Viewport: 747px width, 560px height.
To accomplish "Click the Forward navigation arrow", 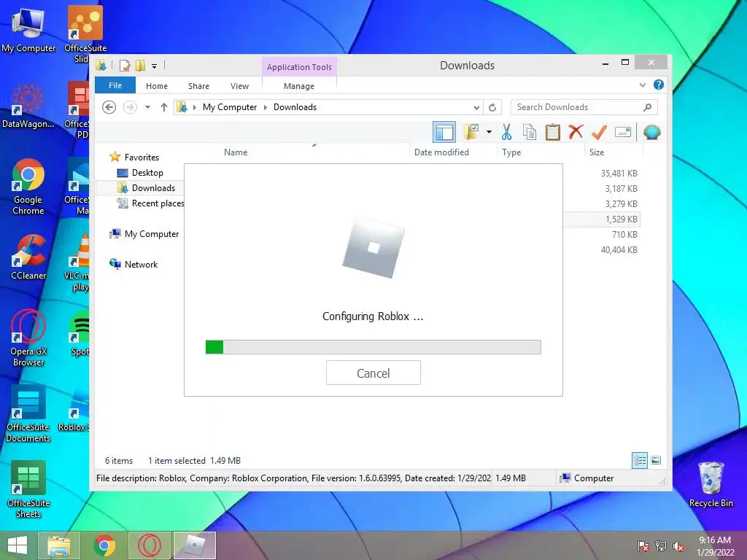I will tap(130, 107).
